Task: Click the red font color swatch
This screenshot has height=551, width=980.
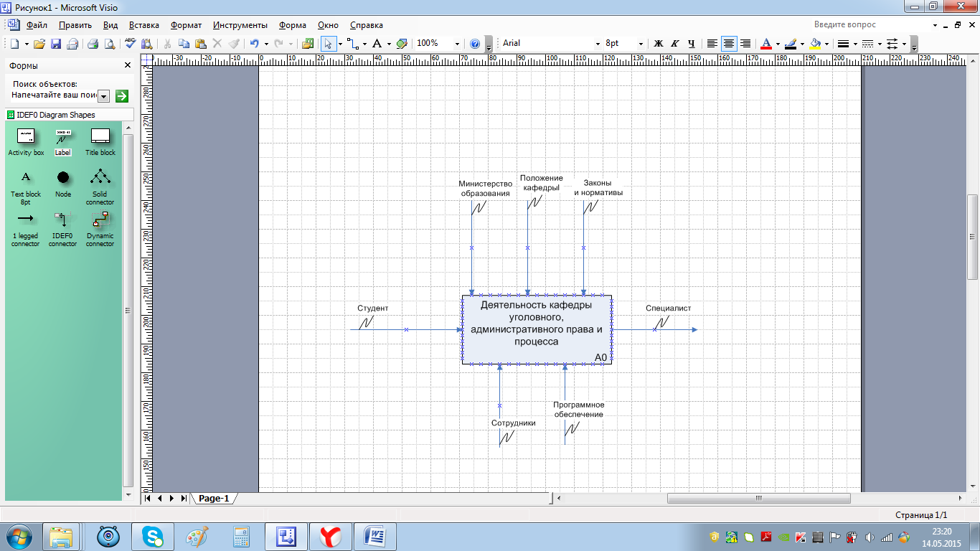Action: 765,44
